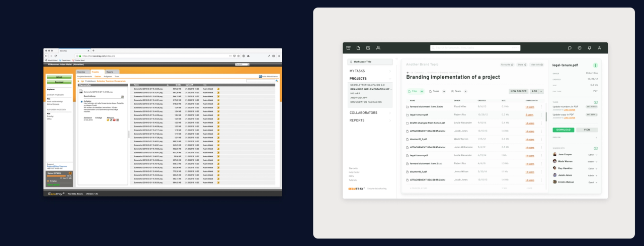Toggle the view info eye button

[536, 65]
